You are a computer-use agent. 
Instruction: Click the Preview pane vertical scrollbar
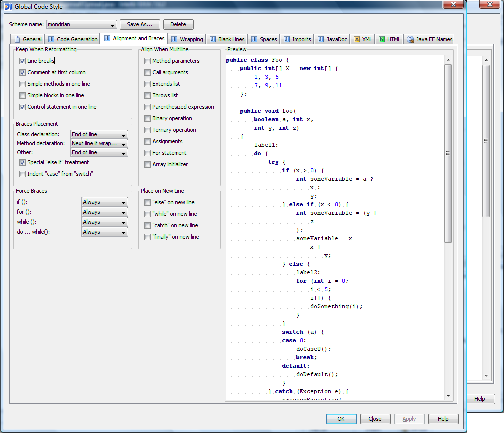(x=448, y=153)
